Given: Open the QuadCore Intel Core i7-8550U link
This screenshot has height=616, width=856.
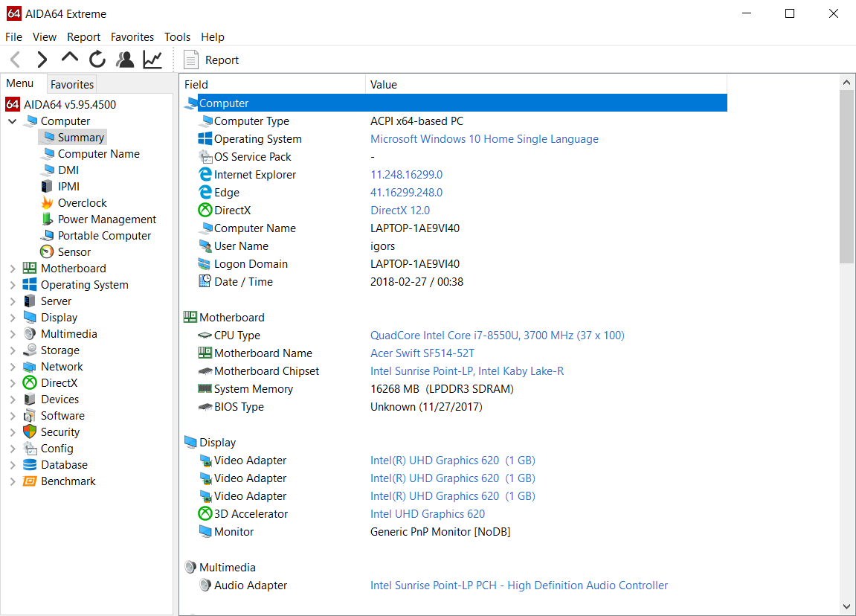Looking at the screenshot, I should tap(498, 336).
